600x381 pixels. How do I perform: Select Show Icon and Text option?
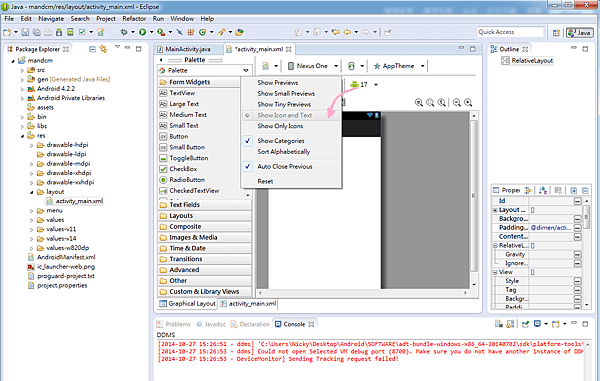[291, 115]
